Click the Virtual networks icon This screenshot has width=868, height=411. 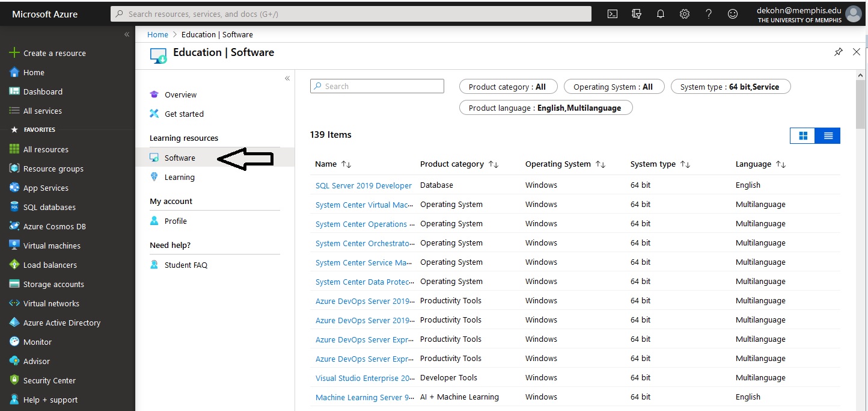(14, 303)
